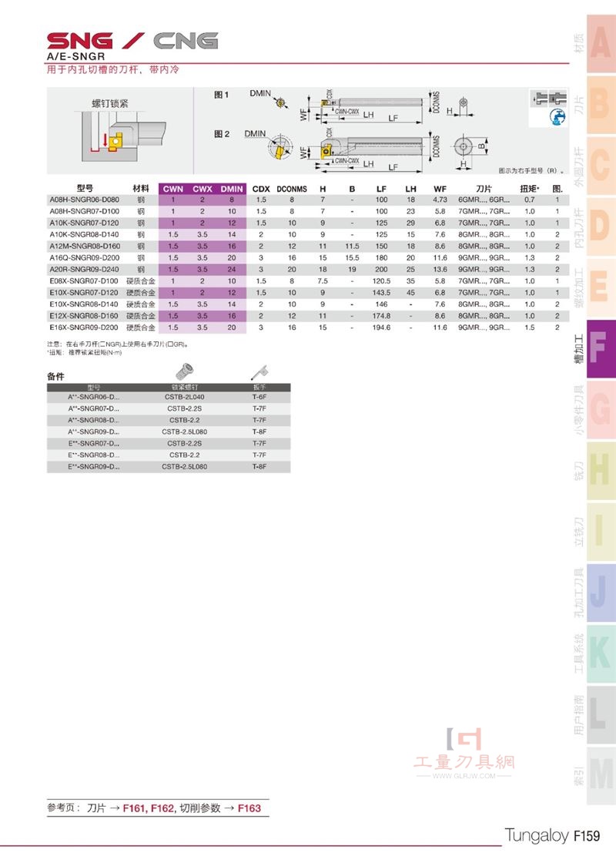Click the DCONMS column header
Image resolution: width=616 pixels, height=863 pixels.
[292, 189]
